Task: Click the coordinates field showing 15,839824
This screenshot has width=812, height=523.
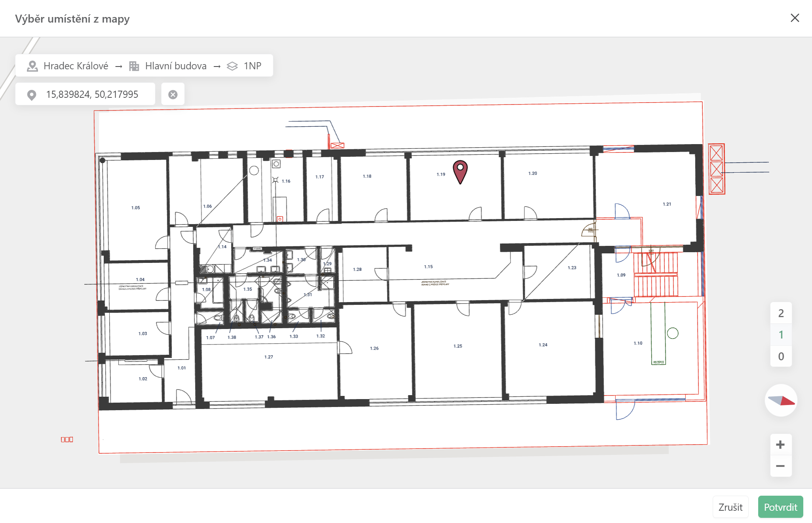Action: coord(92,94)
